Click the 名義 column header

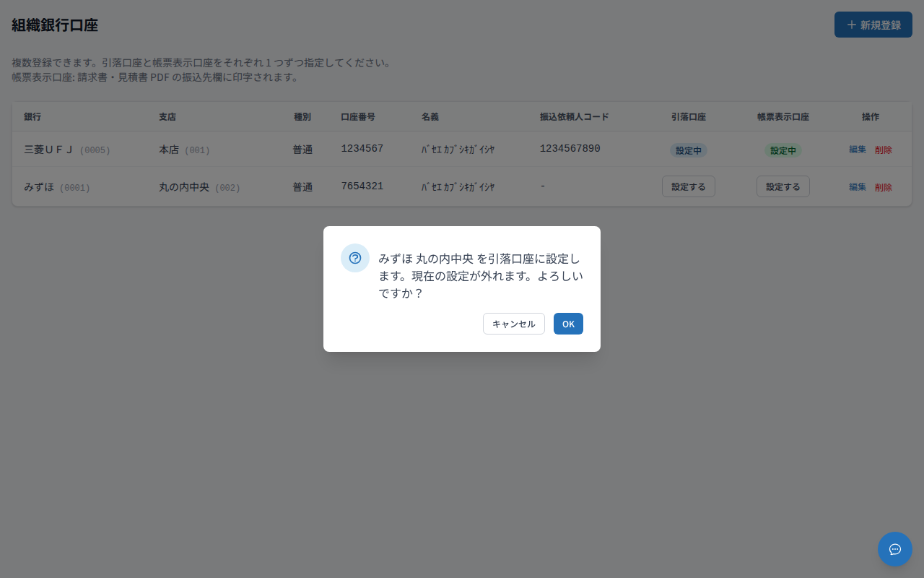[430, 116]
